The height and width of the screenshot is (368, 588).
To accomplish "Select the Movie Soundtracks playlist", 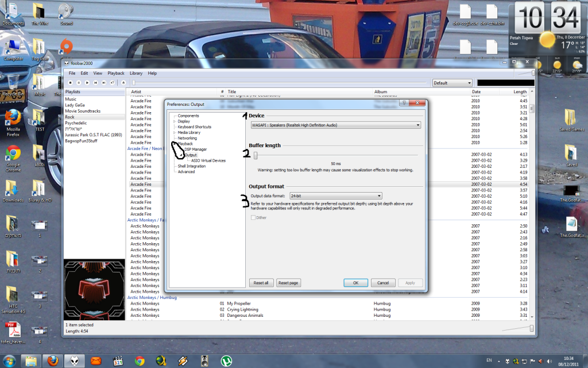I will click(83, 111).
